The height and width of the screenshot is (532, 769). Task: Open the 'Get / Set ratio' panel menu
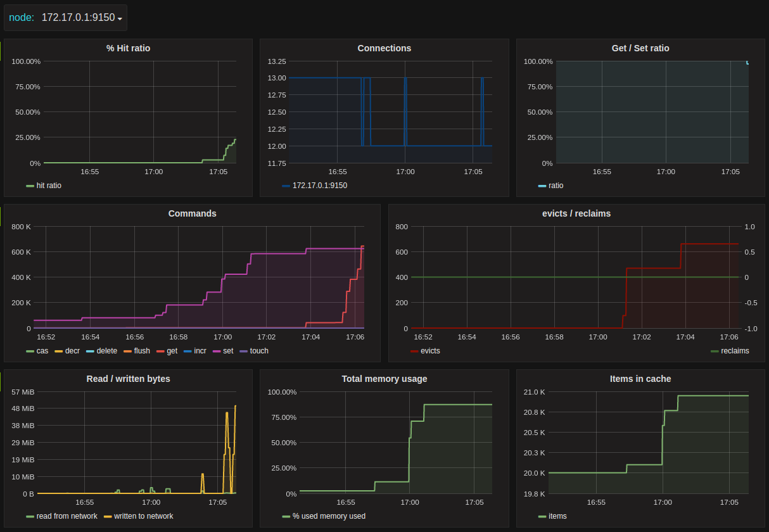[640, 48]
